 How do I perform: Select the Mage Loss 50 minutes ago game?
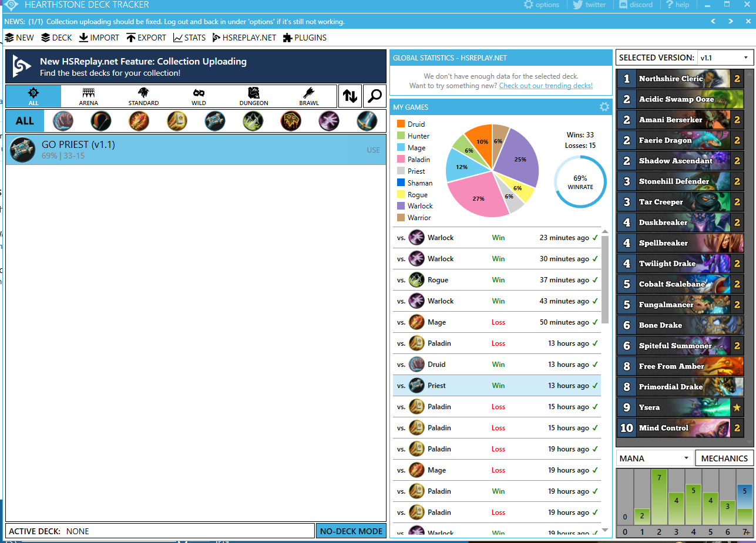point(497,322)
